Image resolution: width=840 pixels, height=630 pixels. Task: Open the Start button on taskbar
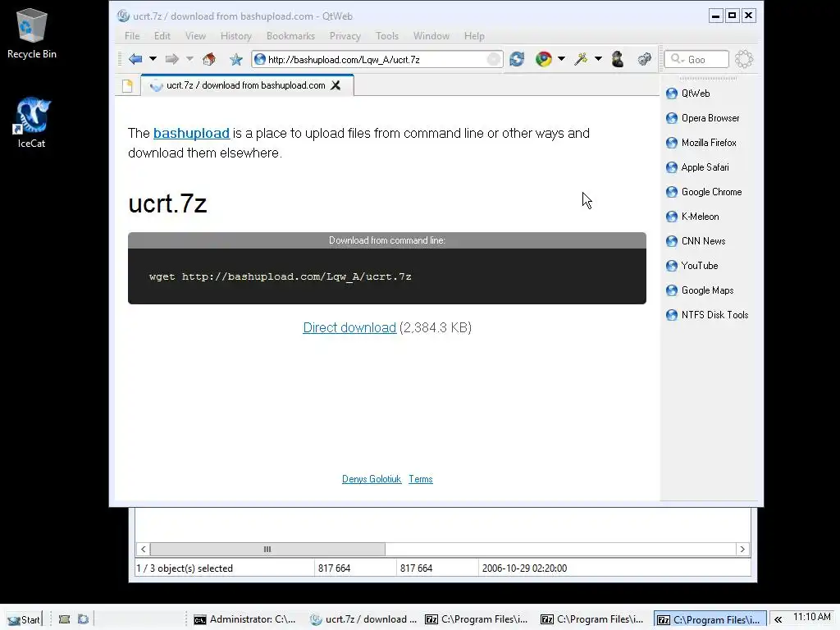[x=24, y=619]
